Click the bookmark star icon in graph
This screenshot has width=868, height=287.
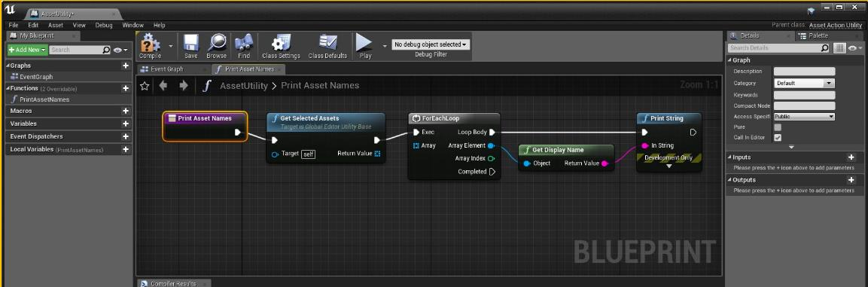point(145,85)
